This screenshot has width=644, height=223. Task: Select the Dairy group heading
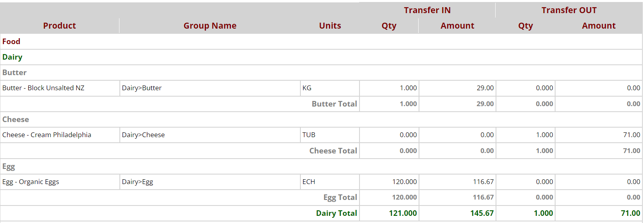tap(12, 57)
